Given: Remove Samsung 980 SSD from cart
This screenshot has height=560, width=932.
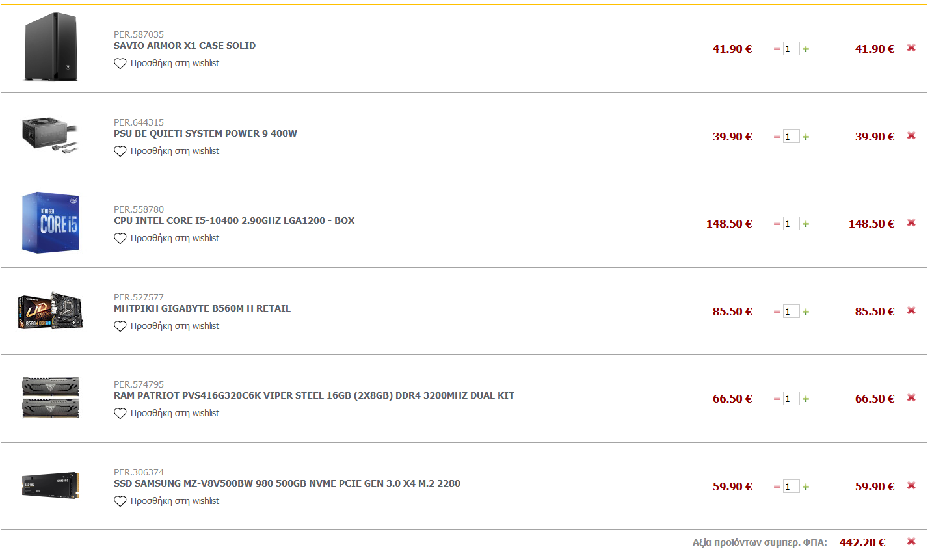Looking at the screenshot, I should pos(911,486).
